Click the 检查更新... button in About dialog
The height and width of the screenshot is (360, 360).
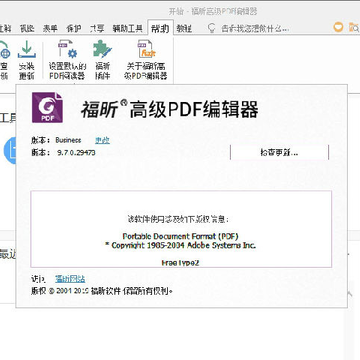tap(279, 153)
